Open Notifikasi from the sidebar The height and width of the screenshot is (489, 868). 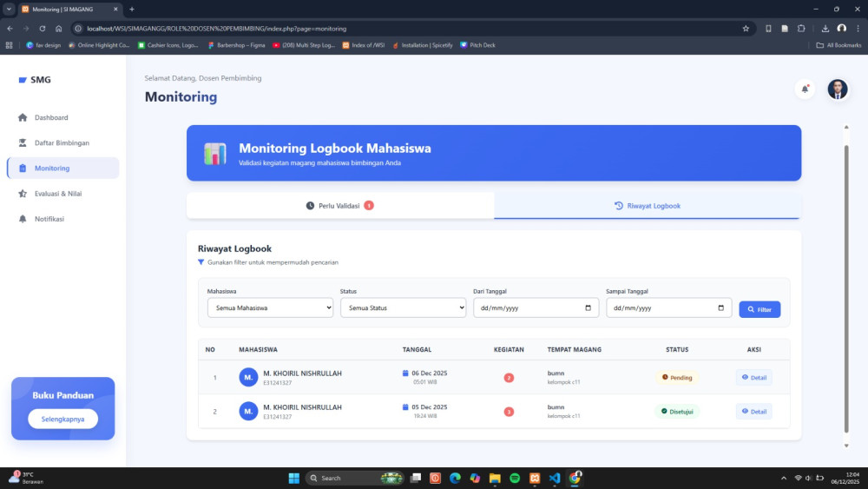click(x=49, y=219)
